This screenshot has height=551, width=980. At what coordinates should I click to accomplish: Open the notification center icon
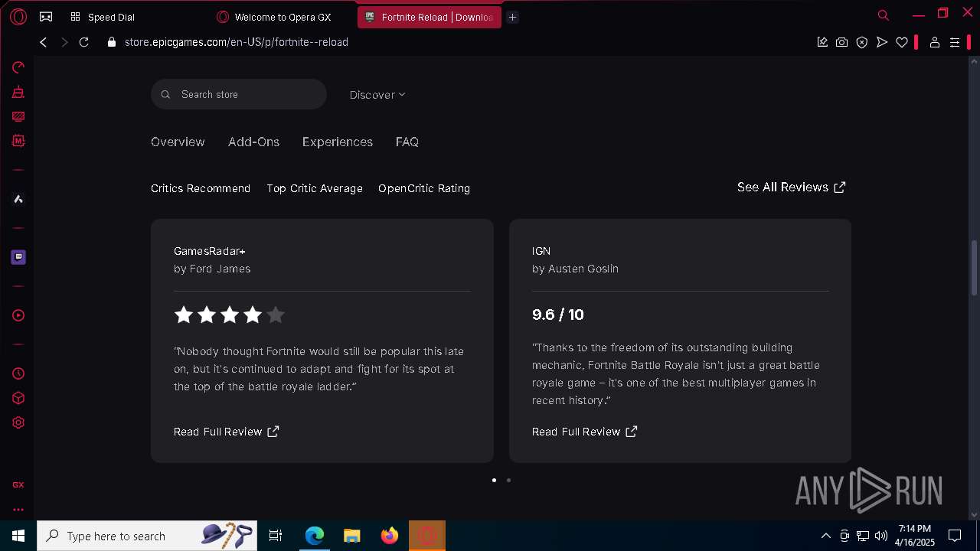(x=955, y=536)
